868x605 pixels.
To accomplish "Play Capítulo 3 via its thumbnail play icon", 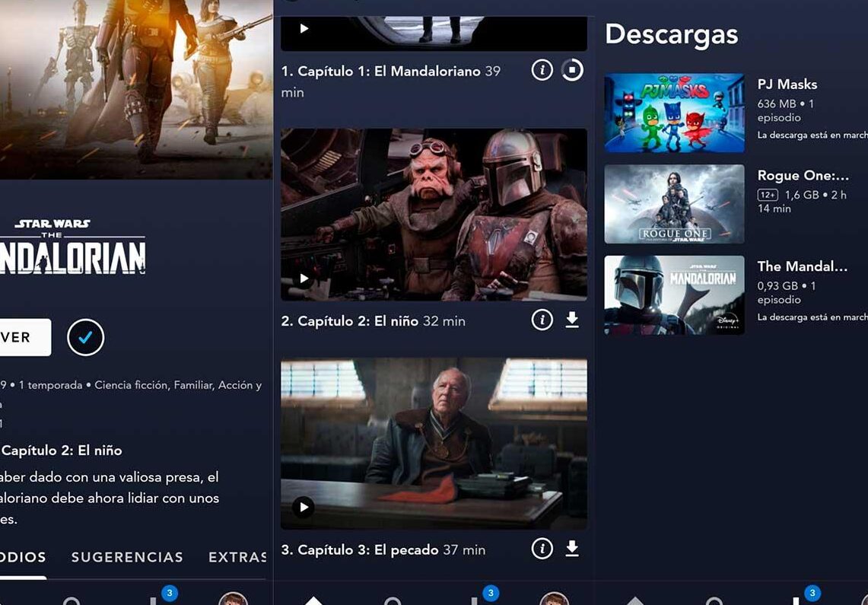I will click(x=304, y=507).
